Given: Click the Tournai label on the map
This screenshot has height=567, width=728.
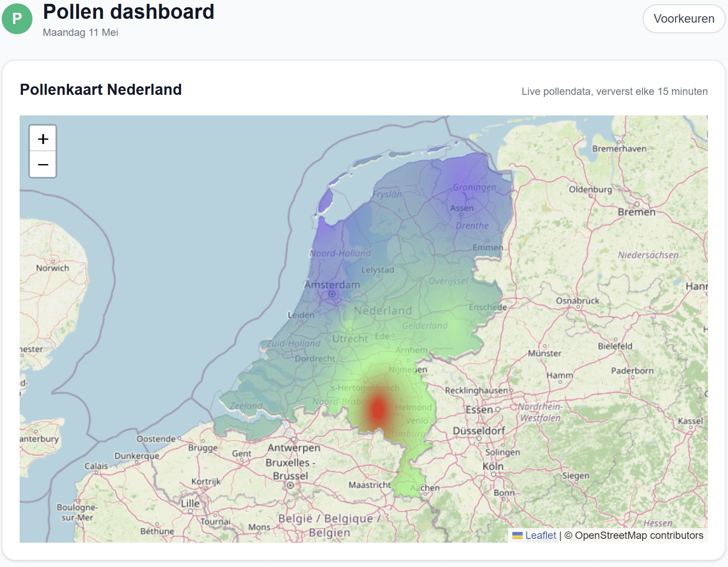Looking at the screenshot, I should tap(216, 521).
